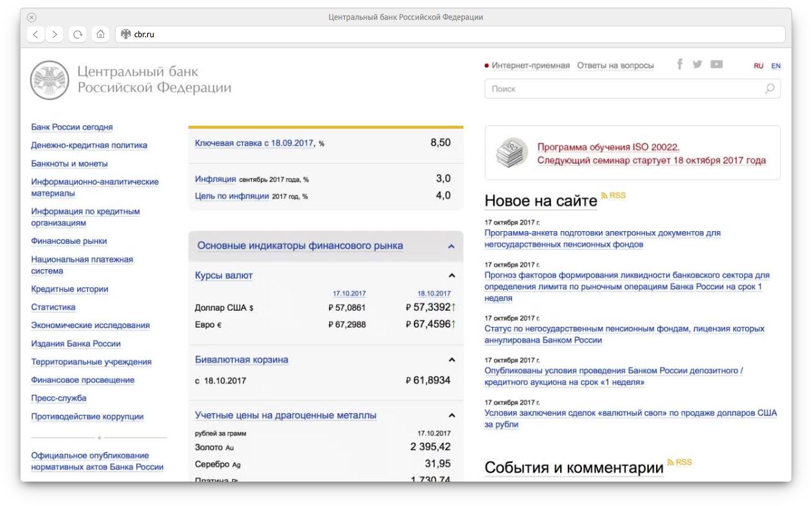Open RSS feed beside Новое на сайте
812x506 pixels.
(x=613, y=195)
